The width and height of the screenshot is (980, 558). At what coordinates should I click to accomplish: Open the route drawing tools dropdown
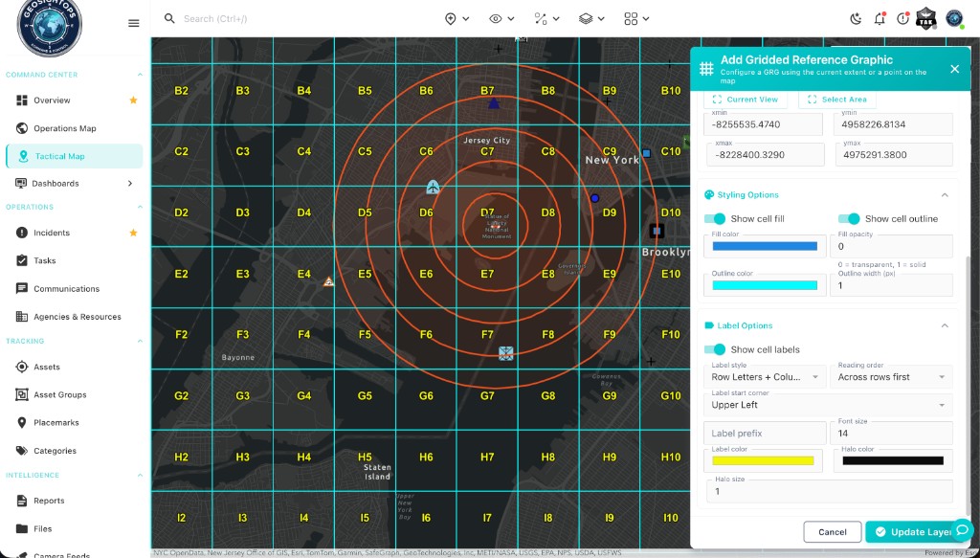pos(546,19)
